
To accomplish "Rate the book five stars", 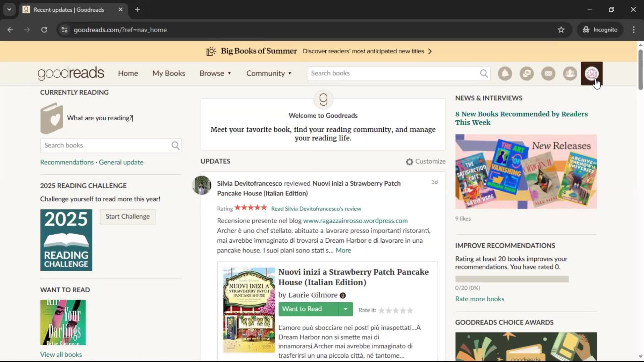I will (410, 310).
